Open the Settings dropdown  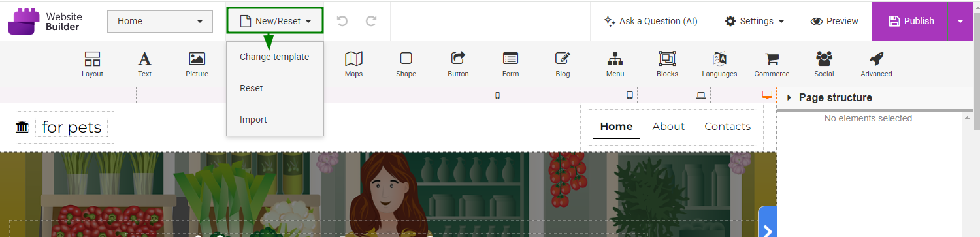754,21
